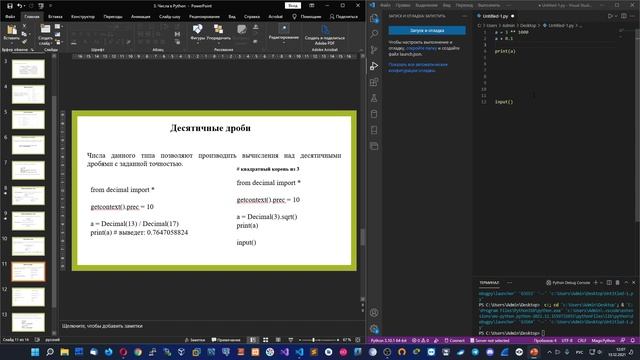This screenshot has height=360, width=640.
Task: Open the Справка ribbon tab
Action: (252, 17)
